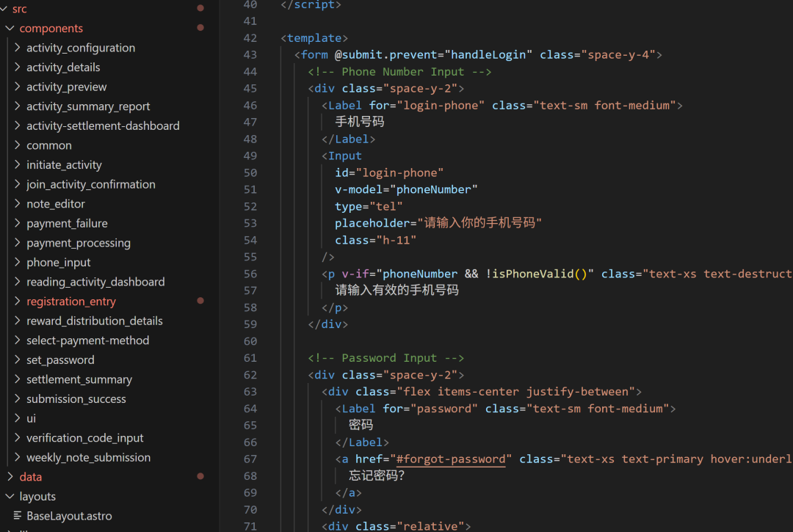The image size is (793, 532).
Task: Click the modified dot beside registration_entry
Action: [200, 301]
